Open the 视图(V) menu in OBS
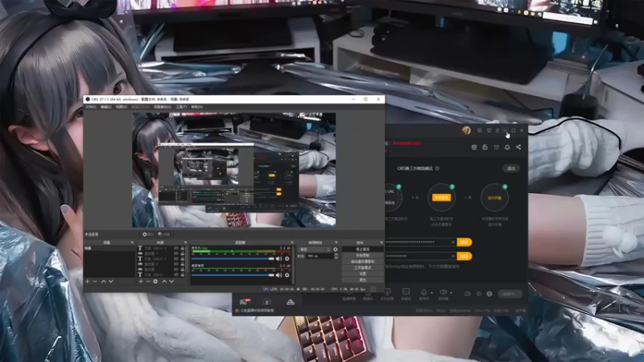Screen dimensions: 644x362 pos(122,107)
